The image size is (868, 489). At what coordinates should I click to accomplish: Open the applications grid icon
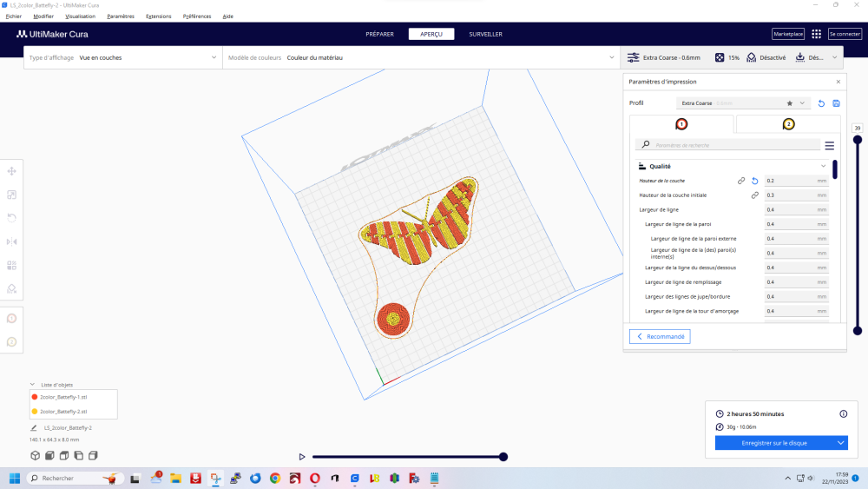816,34
